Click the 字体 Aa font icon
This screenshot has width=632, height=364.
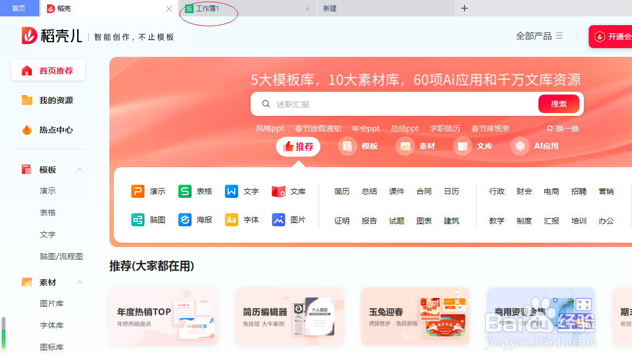(x=231, y=220)
